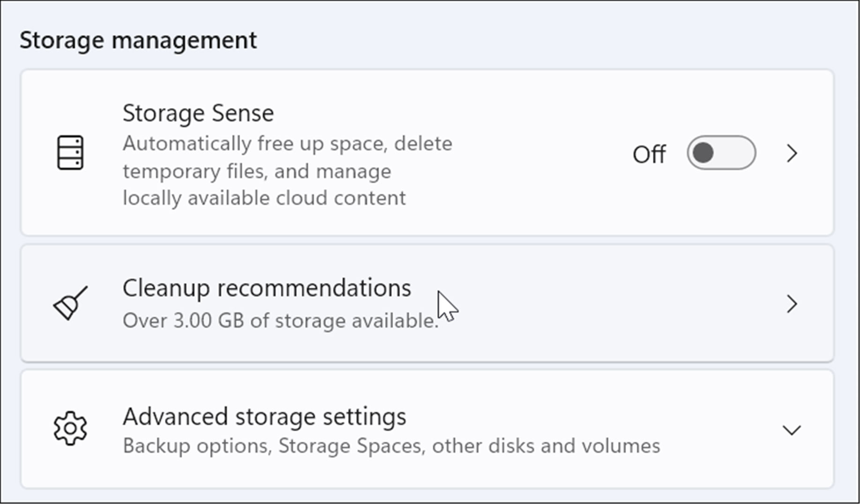Image resolution: width=860 pixels, height=504 pixels.
Task: Open Storage Sense details via right chevron
Action: click(792, 153)
